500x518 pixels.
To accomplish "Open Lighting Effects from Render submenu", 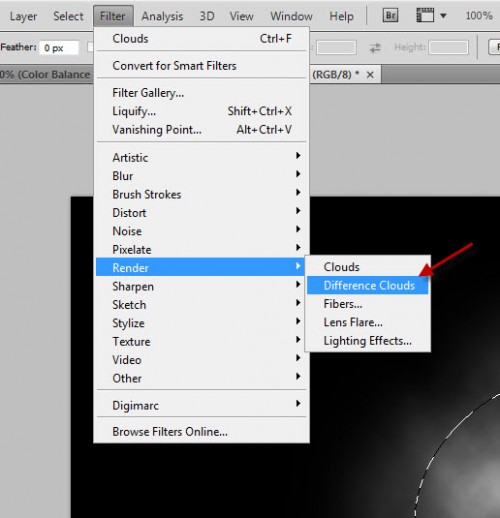I will (x=367, y=341).
